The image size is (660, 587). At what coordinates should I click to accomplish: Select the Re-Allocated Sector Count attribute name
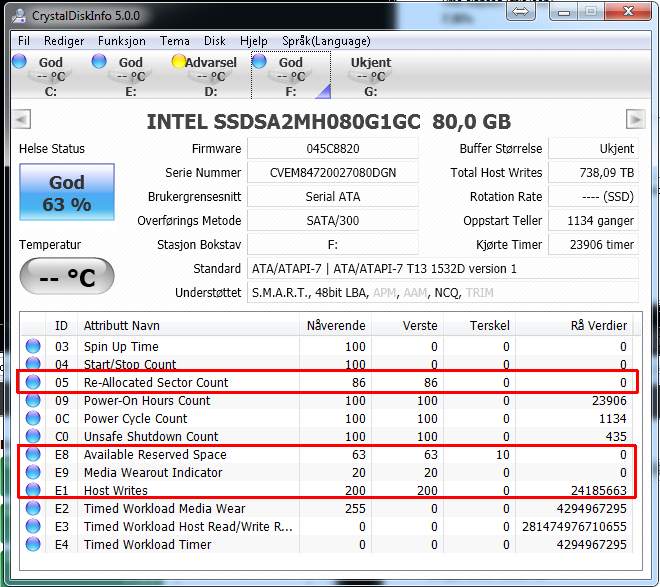156,382
